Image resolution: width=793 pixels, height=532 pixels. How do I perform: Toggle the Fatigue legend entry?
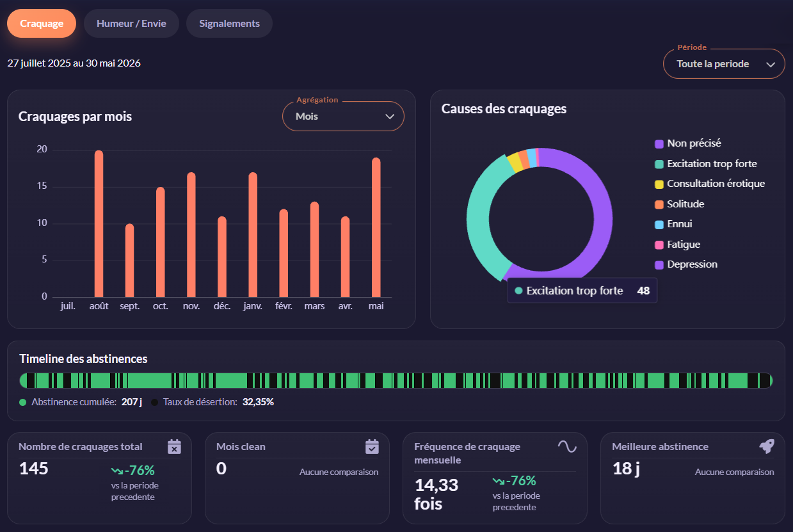(x=678, y=245)
